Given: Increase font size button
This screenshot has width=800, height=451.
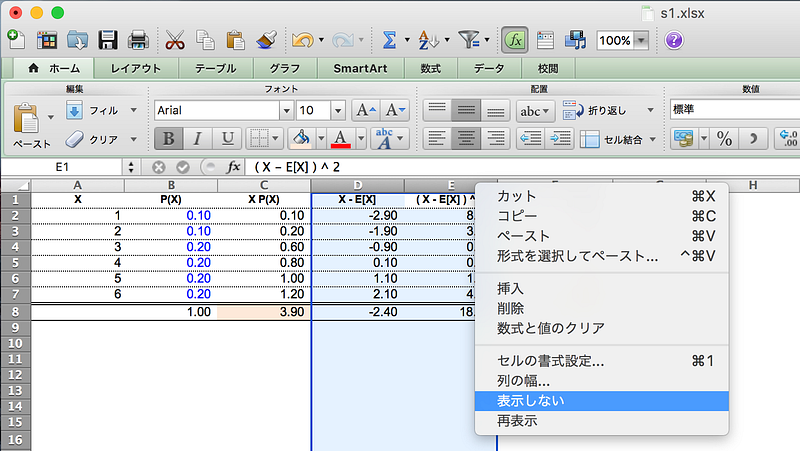Looking at the screenshot, I should point(366,110).
